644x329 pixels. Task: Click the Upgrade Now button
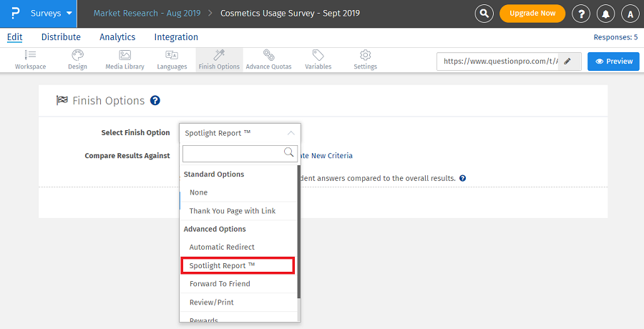click(532, 14)
